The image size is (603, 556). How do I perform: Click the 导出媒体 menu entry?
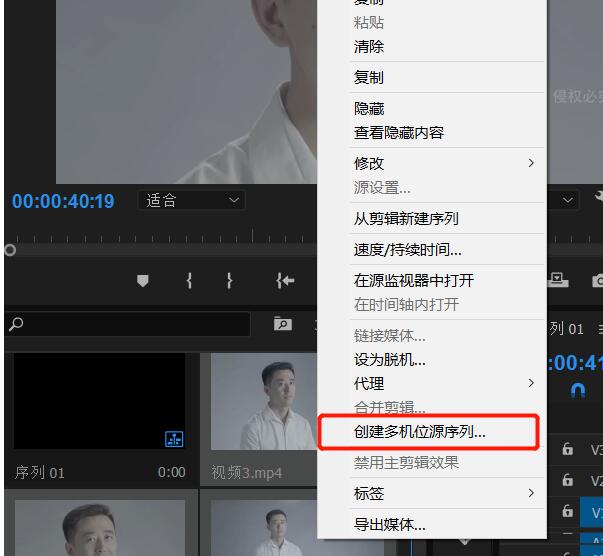[x=390, y=524]
